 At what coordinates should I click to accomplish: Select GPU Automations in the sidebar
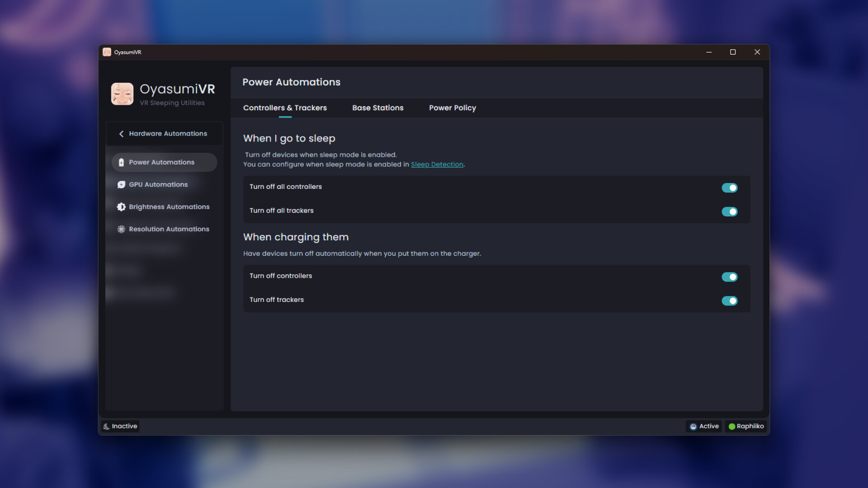158,184
